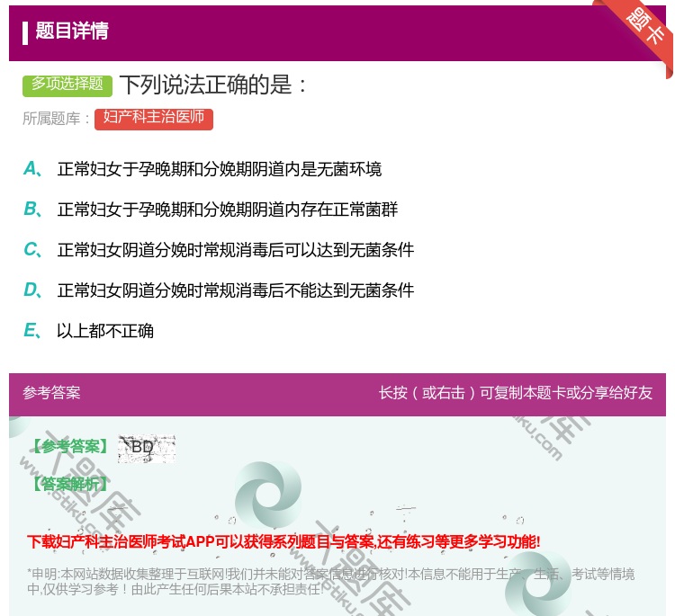Click the 申明 disclaimer text
The height and width of the screenshot is (616, 675).
pyautogui.click(x=330, y=581)
